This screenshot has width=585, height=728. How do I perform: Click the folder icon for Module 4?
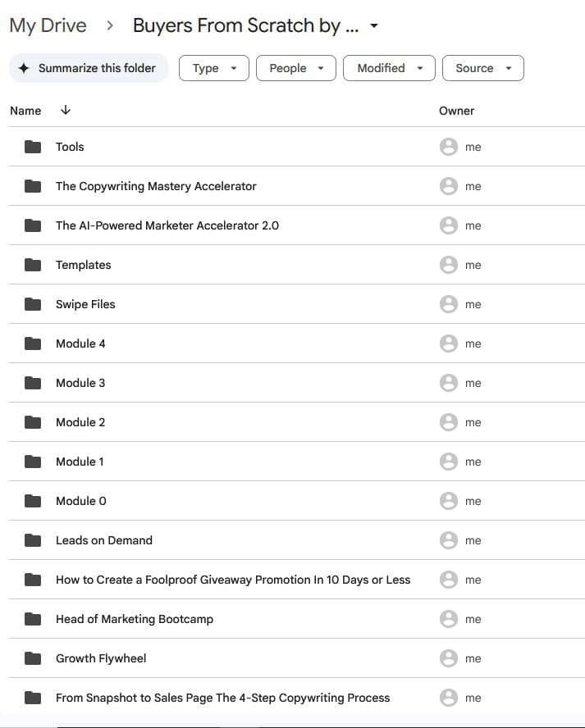coord(32,344)
